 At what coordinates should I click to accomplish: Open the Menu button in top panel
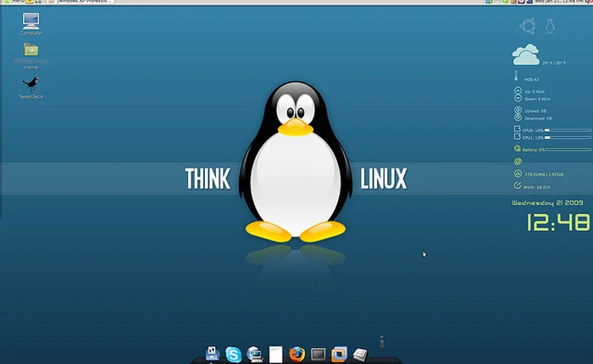pyautogui.click(x=14, y=2)
